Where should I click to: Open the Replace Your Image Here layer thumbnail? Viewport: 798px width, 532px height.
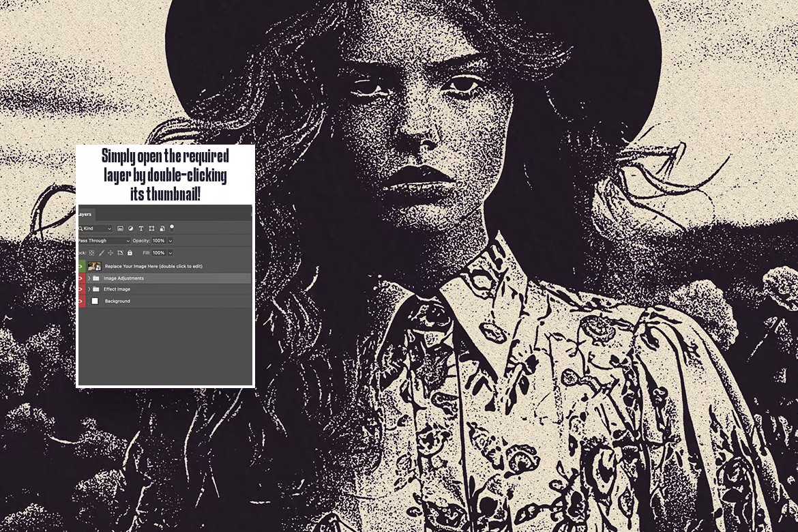point(94,266)
